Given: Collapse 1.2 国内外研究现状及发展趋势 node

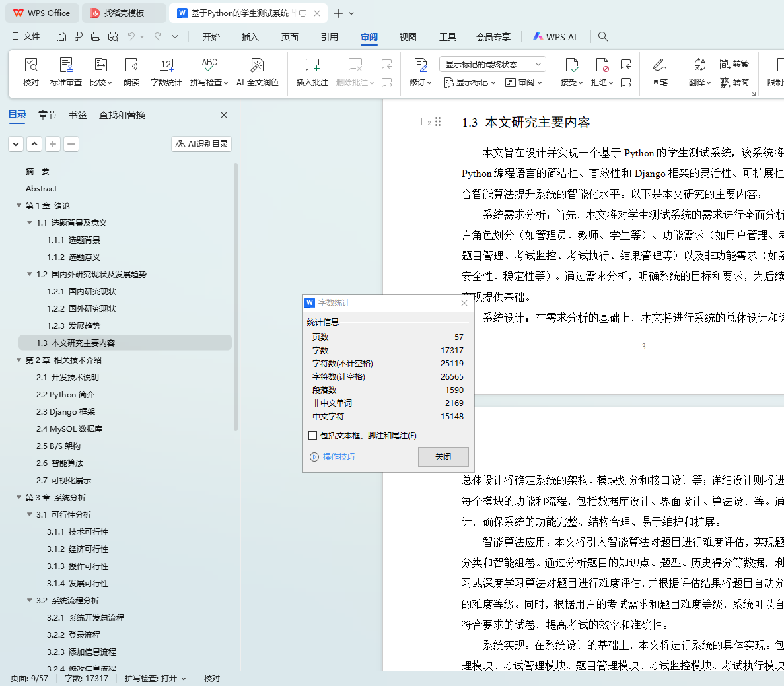Looking at the screenshot, I should click(30, 274).
